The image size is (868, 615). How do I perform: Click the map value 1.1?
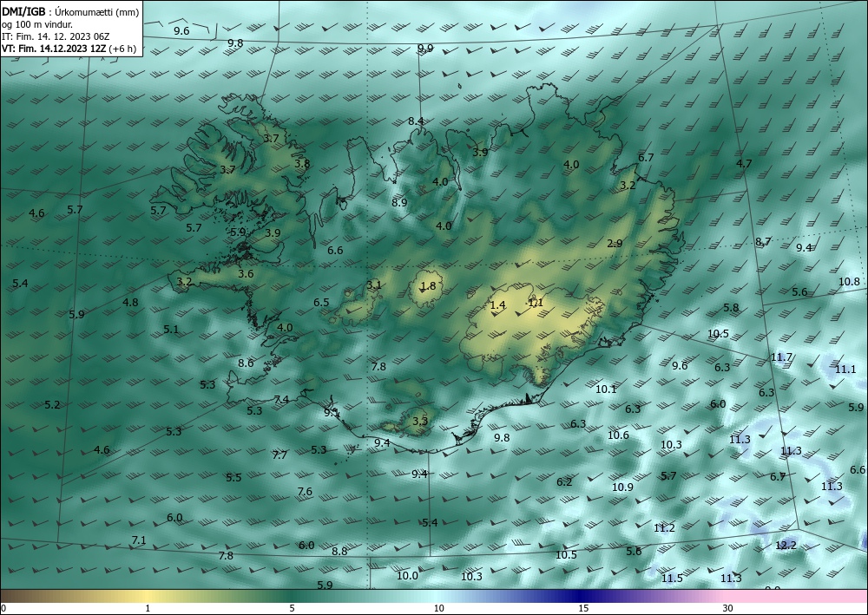(x=536, y=303)
